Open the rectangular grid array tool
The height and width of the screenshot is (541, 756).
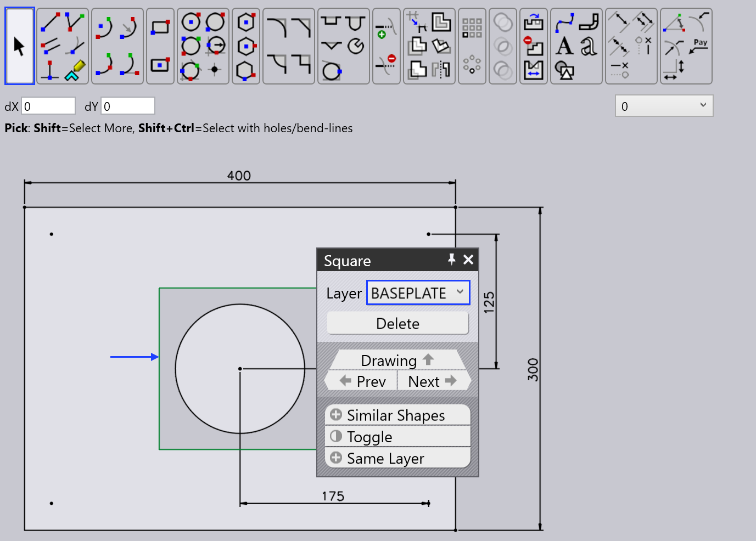coord(472,27)
